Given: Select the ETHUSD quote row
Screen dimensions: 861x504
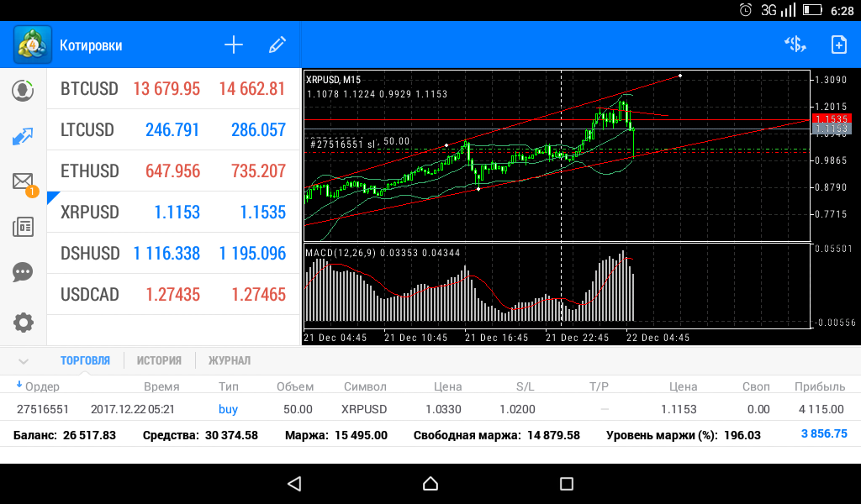Looking at the screenshot, I should (173, 171).
